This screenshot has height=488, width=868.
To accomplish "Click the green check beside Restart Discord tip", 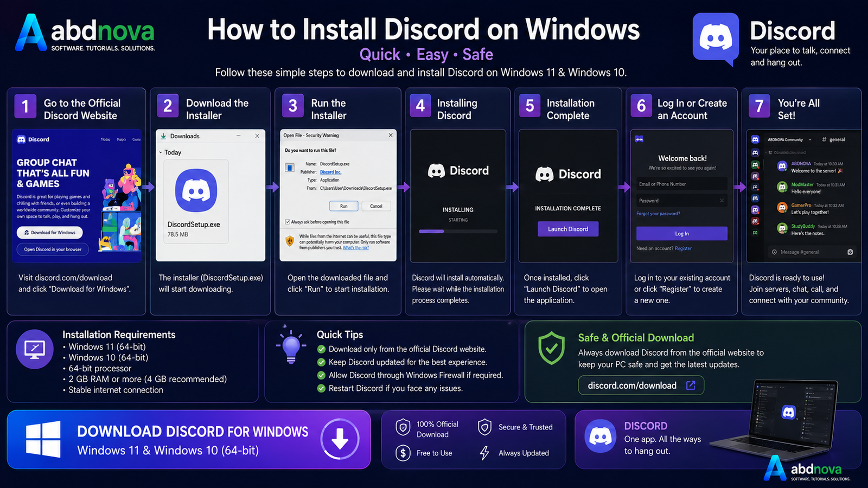I will click(321, 388).
